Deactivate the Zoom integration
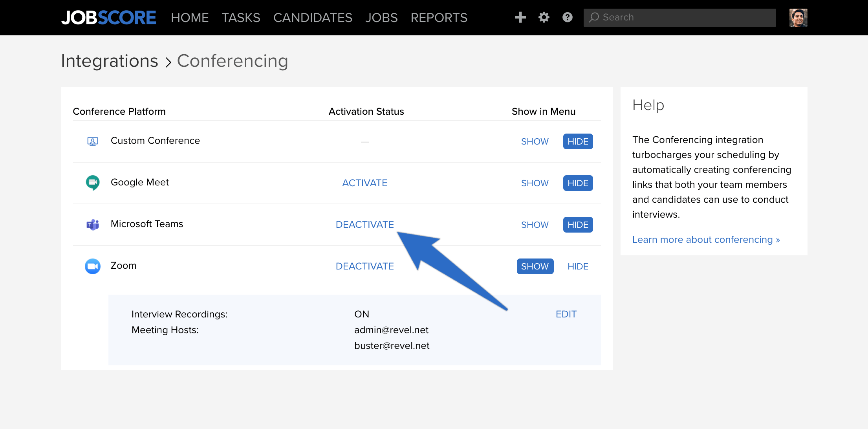Screen dimensions: 868x429 coord(365,266)
